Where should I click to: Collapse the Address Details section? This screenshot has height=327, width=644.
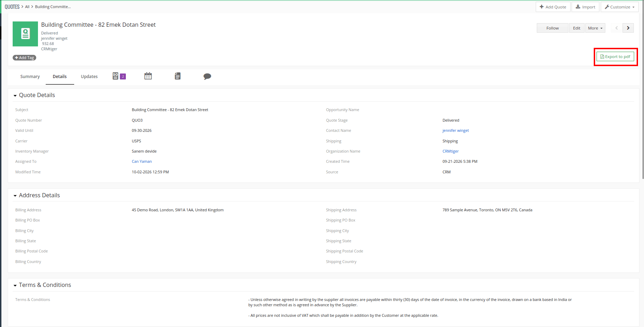pos(15,196)
